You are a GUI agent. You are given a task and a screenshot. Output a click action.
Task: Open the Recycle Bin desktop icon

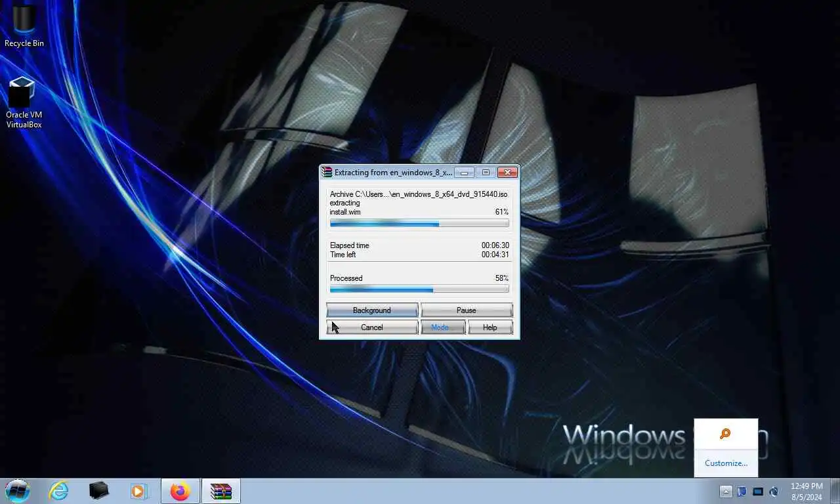(x=24, y=25)
